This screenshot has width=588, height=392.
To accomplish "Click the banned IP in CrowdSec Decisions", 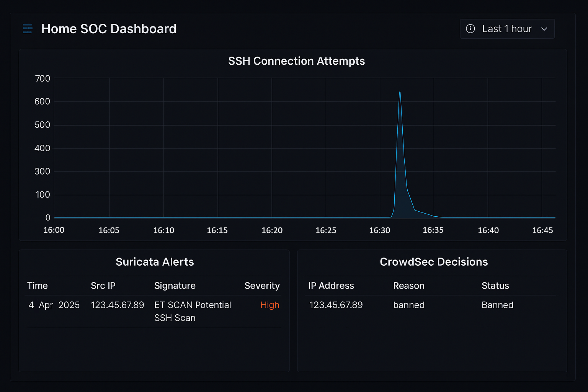I will point(336,305).
